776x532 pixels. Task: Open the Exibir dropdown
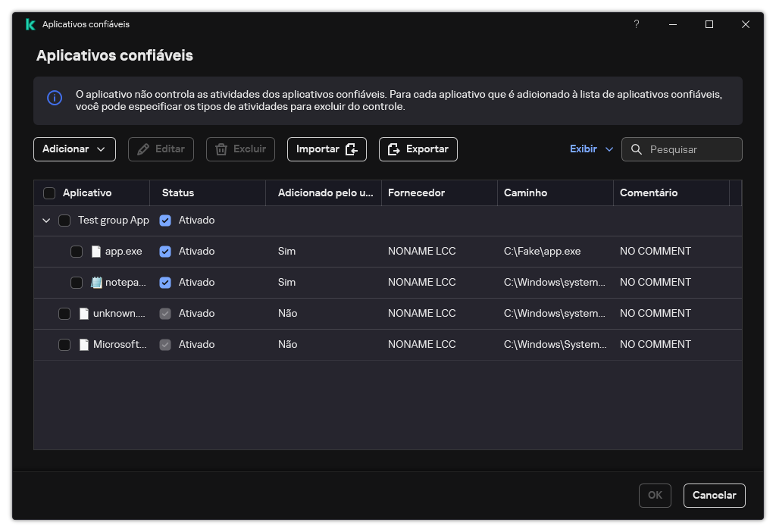pyautogui.click(x=591, y=149)
